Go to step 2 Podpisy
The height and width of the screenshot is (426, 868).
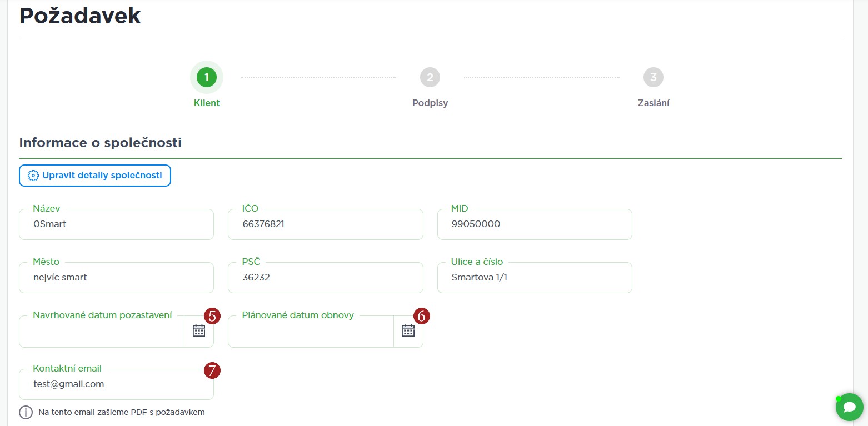[430, 77]
